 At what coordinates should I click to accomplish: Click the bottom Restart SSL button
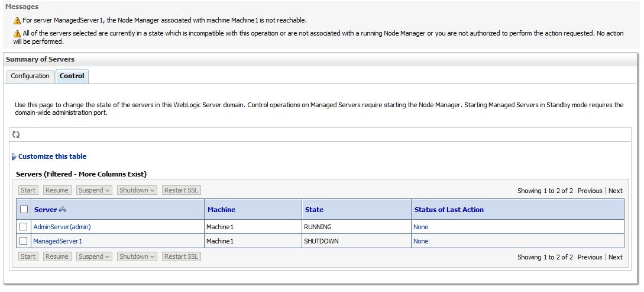[x=181, y=256]
